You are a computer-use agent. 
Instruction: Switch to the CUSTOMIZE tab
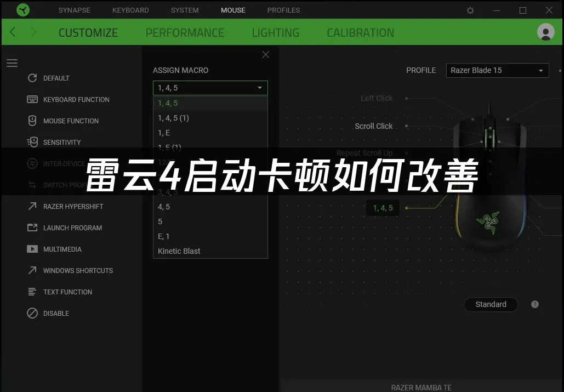point(88,33)
